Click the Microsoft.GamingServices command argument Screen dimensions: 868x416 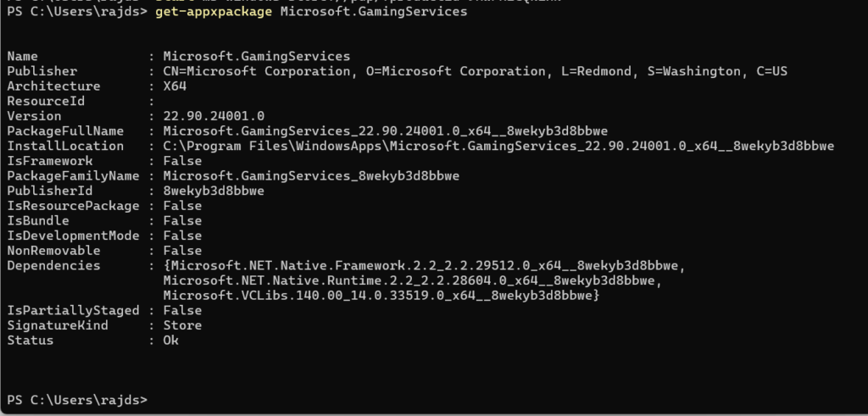373,12
